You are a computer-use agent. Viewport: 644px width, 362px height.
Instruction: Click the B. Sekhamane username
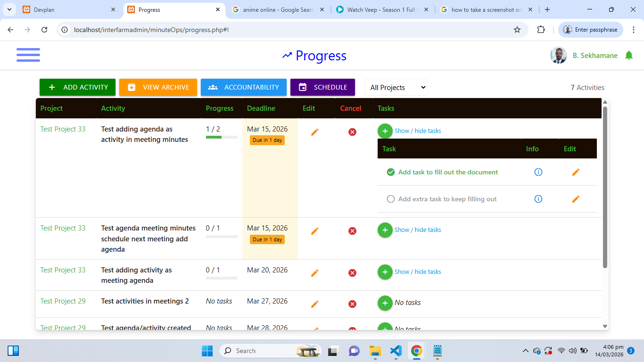coord(595,56)
